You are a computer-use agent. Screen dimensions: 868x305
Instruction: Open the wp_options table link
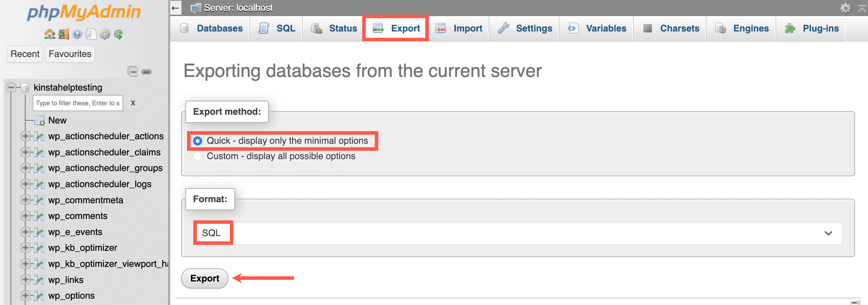[x=71, y=296]
